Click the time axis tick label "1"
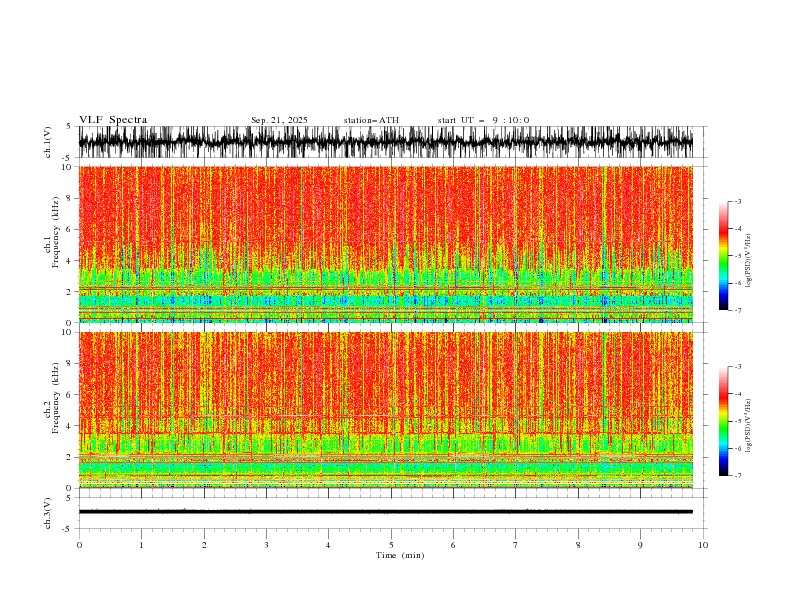This screenshot has height=612, width=792. 141,545
